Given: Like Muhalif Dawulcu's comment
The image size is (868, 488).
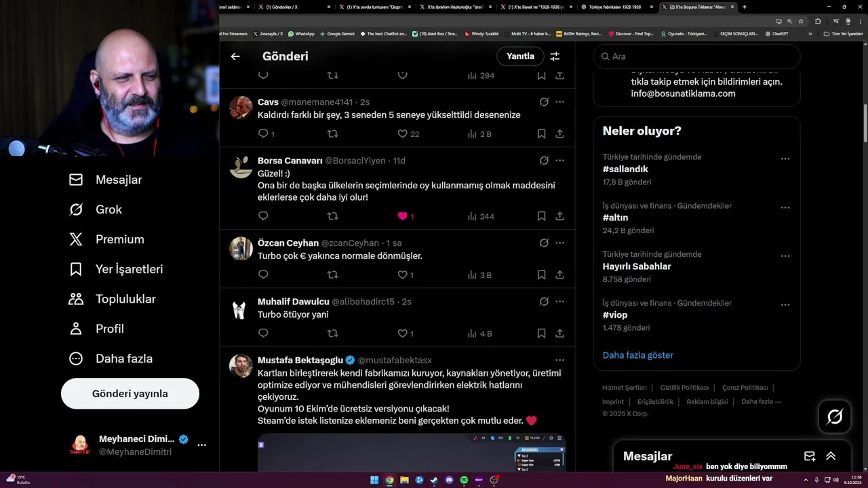Looking at the screenshot, I should point(402,333).
